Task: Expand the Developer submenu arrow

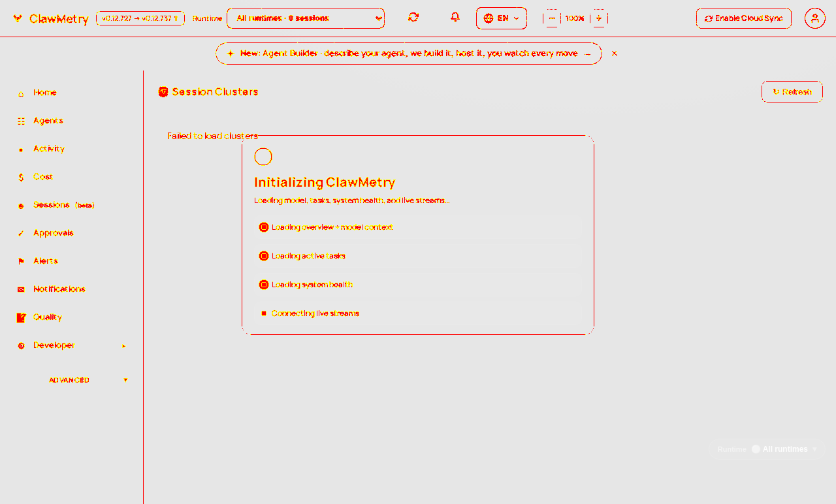Action: pos(124,346)
